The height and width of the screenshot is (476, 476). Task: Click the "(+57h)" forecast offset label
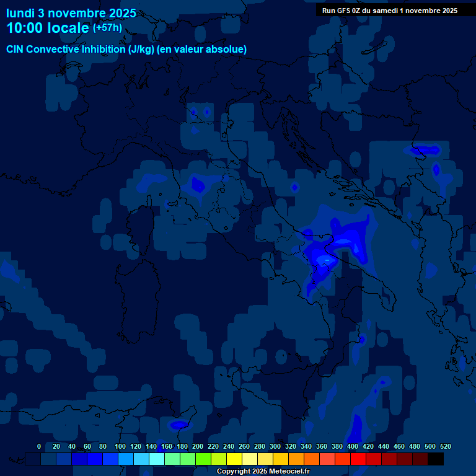[107, 28]
